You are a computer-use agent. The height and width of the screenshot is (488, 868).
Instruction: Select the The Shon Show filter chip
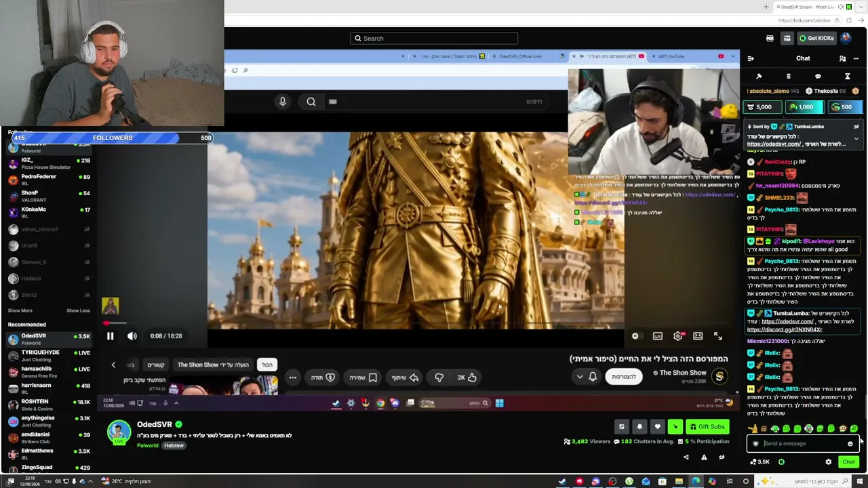pyautogui.click(x=213, y=365)
